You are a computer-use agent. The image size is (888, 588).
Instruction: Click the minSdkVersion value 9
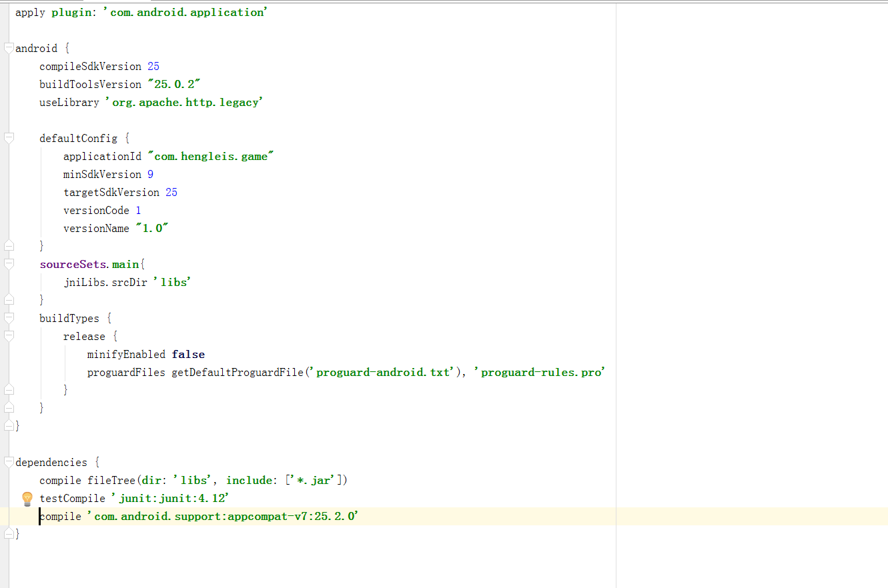(x=150, y=175)
